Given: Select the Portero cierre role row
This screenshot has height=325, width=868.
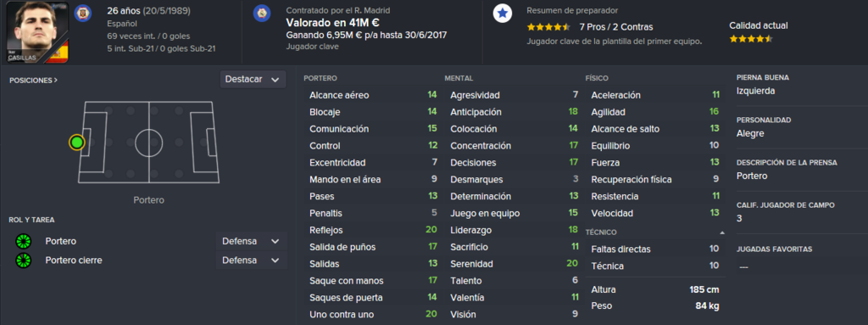Looking at the screenshot, I should (x=148, y=261).
